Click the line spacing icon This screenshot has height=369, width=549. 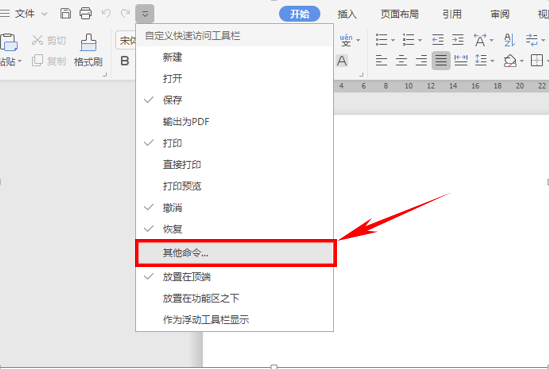point(481,61)
